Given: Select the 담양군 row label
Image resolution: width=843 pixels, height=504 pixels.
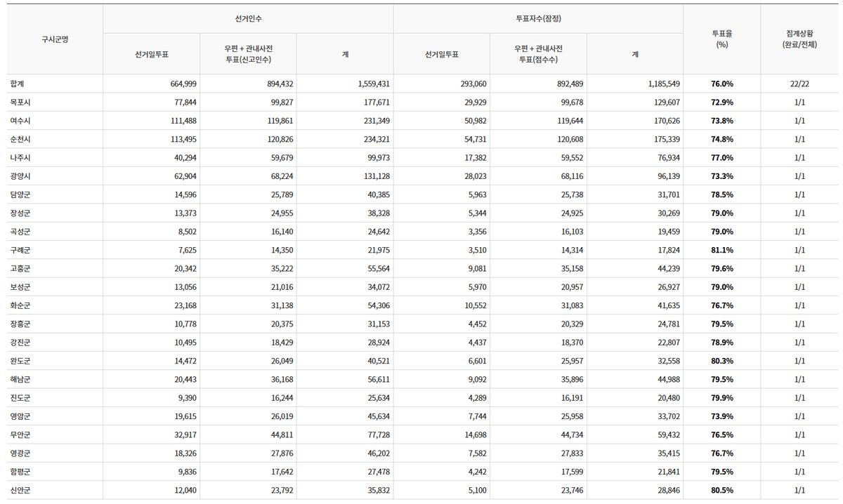Looking at the screenshot, I should [x=20, y=194].
